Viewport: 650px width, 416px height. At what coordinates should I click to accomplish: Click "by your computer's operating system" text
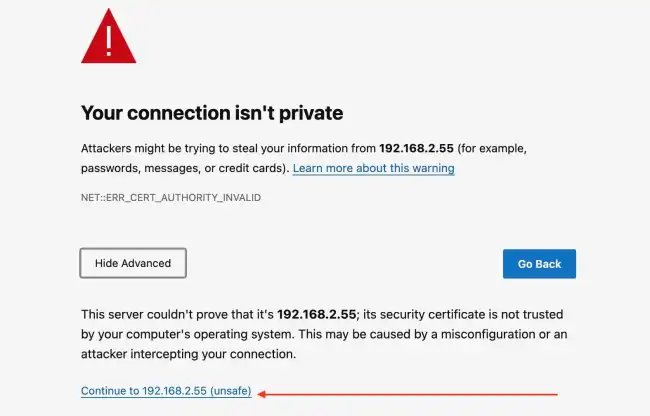[186, 334]
